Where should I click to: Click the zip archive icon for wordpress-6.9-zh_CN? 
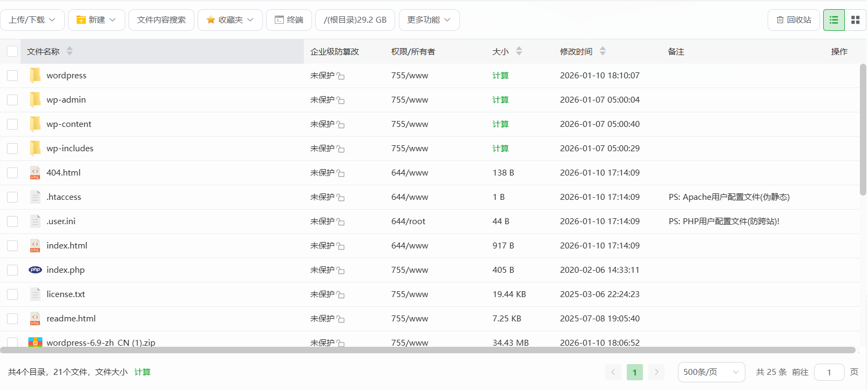click(35, 342)
